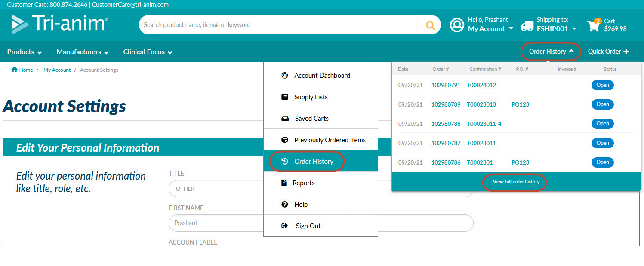Viewport: 644px width, 266px height.
Task: Click confirmation number T00023011
Action: (x=481, y=143)
